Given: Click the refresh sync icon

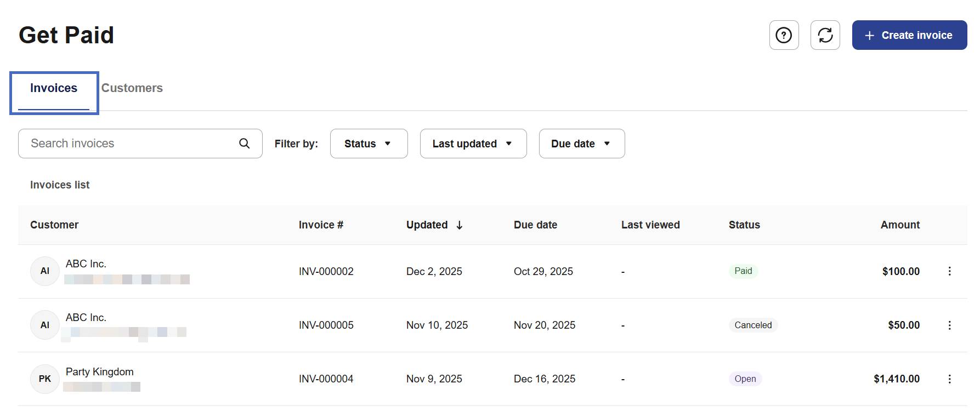Looking at the screenshot, I should [825, 35].
